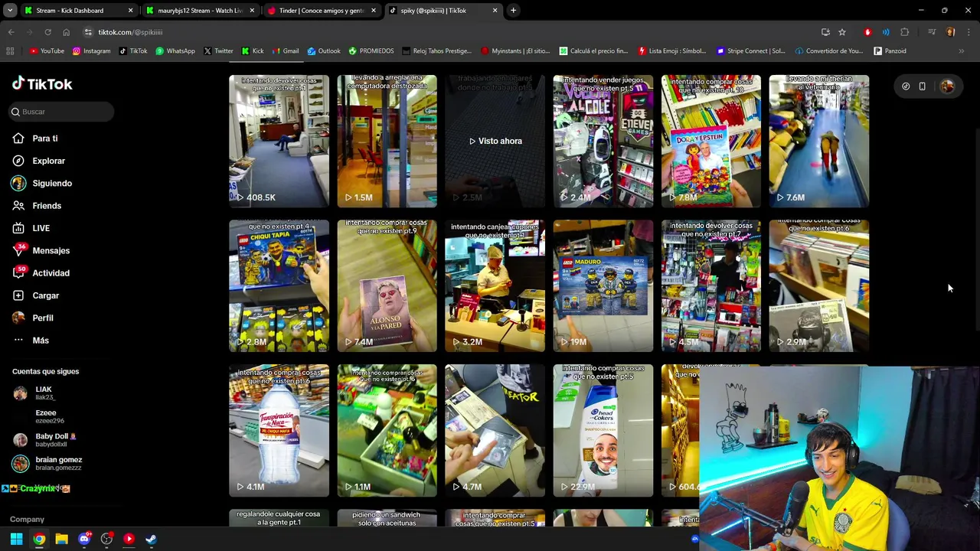Open the Lego Maduro video with 19M views
The width and height of the screenshot is (980, 551).
pyautogui.click(x=603, y=286)
